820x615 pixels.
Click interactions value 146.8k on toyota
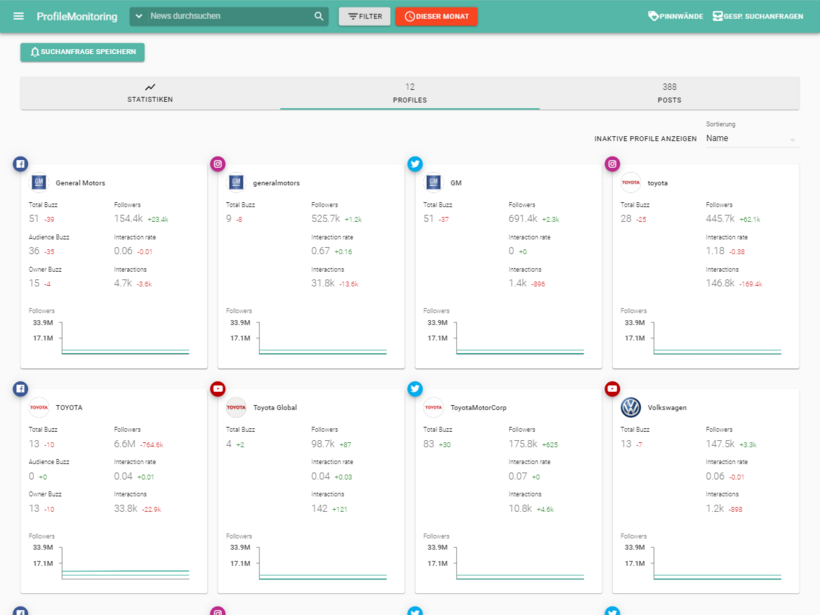[720, 283]
